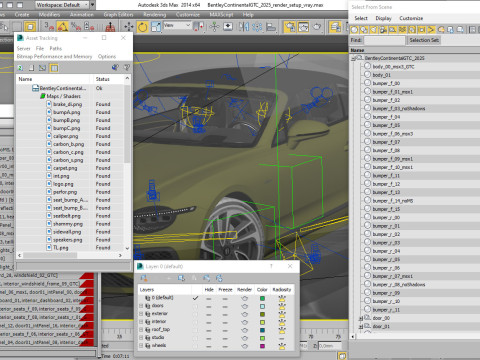Open the Rendering menu
Image resolution: width=480 pixels, height=360 pixels.
tap(154, 15)
